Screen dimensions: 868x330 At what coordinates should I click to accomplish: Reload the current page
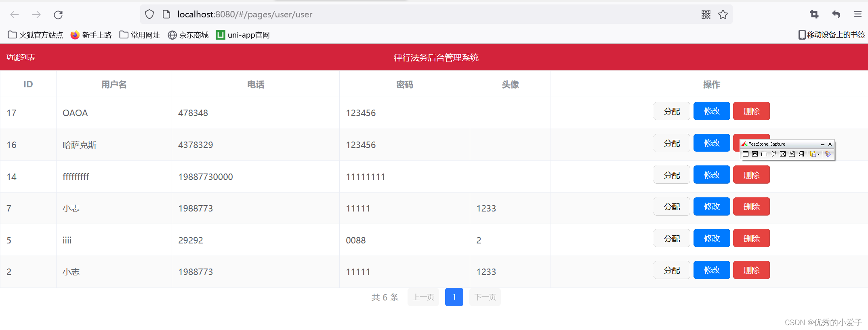pyautogui.click(x=58, y=15)
